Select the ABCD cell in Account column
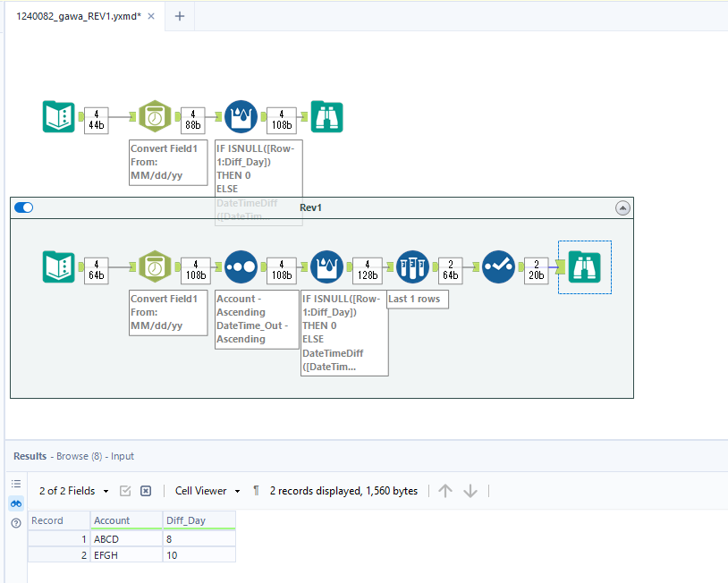The image size is (728, 583). tap(126, 539)
